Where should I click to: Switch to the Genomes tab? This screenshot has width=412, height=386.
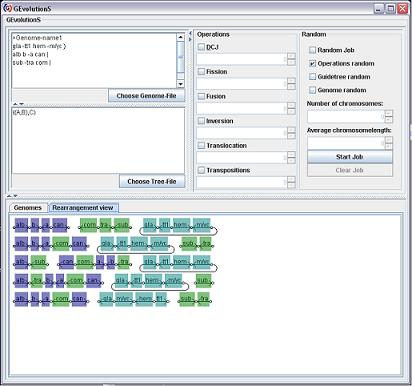28,208
